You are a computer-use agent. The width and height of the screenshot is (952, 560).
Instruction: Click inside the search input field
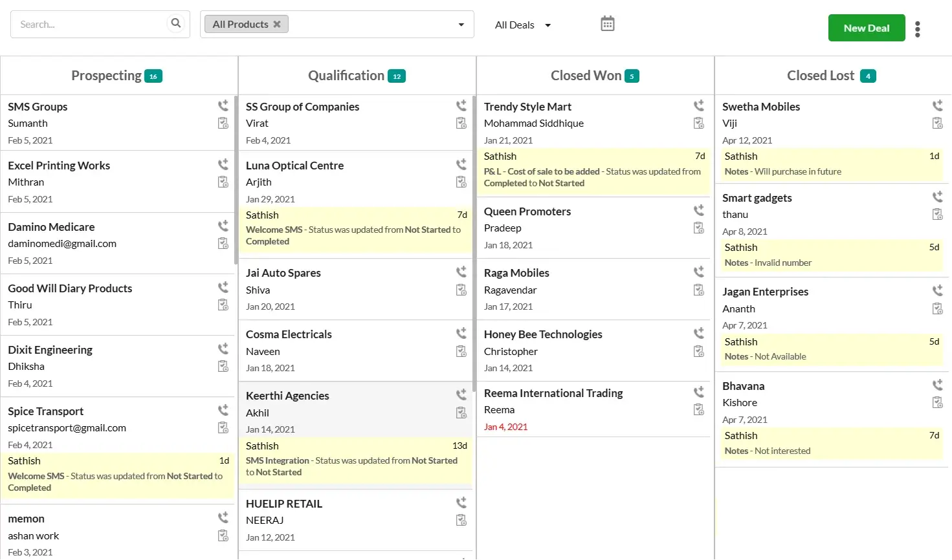91,23
